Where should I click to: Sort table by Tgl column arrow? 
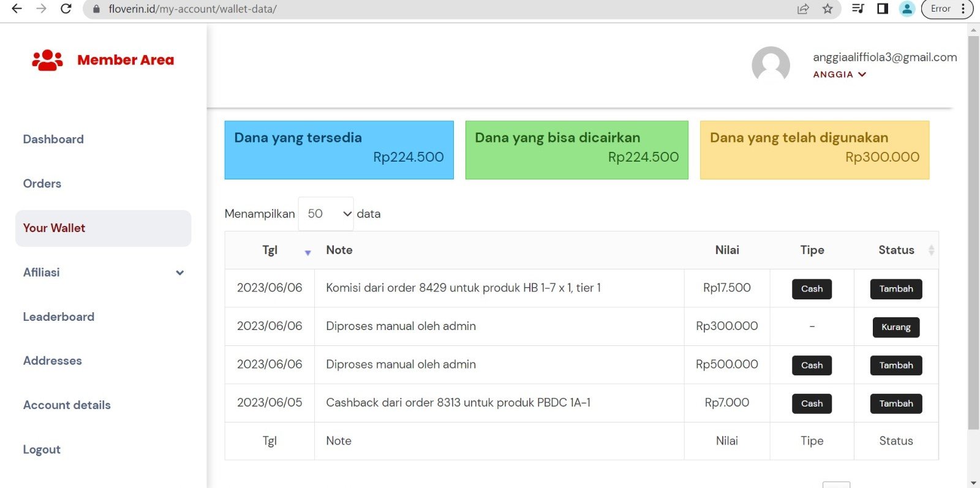pos(307,252)
